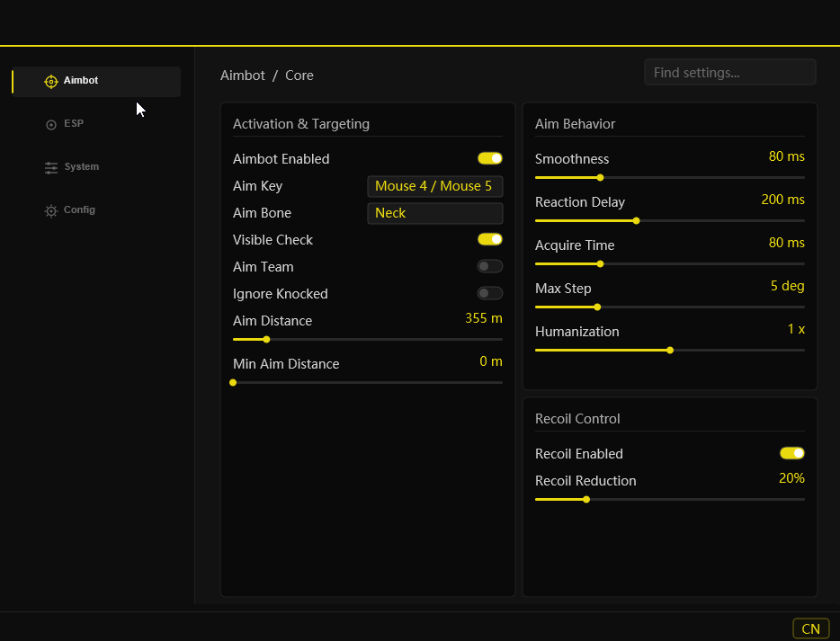Open the Aim Bone Neck dropdown
Viewport: 840px width, 641px height.
[x=435, y=213]
